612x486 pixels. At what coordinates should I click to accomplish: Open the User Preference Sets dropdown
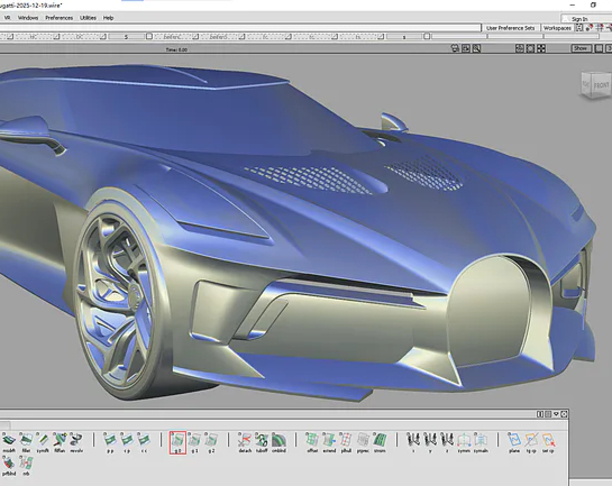pyautogui.click(x=512, y=28)
